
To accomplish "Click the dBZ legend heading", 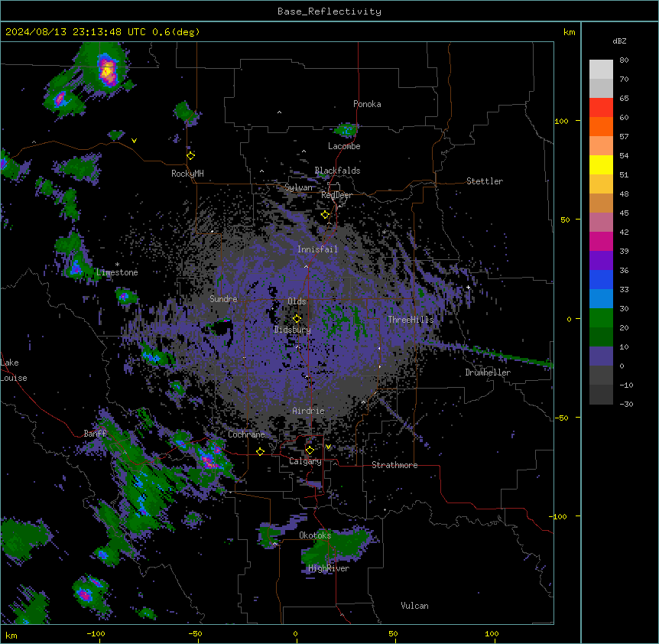I will pos(619,41).
